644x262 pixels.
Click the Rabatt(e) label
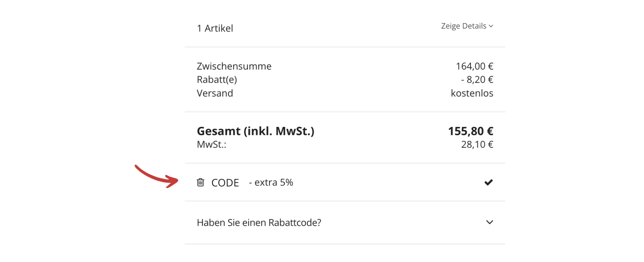tap(217, 80)
